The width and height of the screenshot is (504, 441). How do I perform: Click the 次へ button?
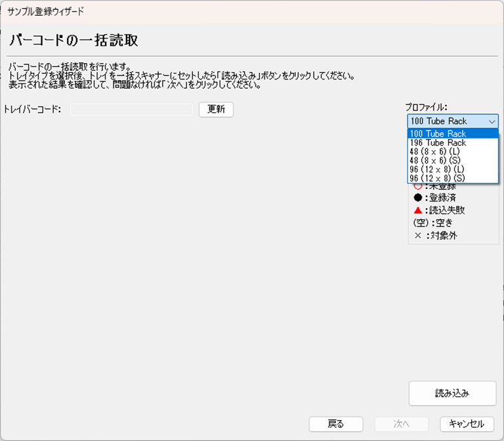401,424
